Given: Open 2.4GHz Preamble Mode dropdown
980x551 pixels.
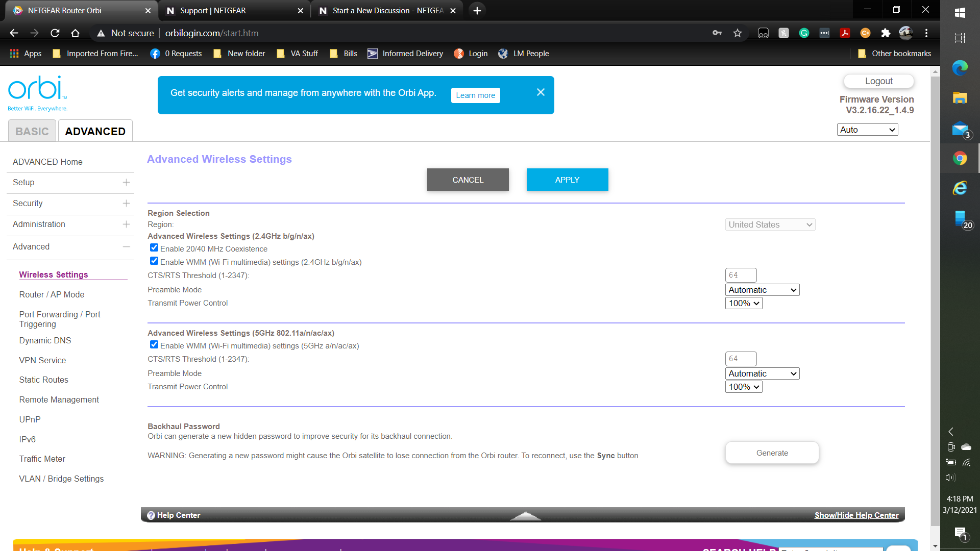Looking at the screenshot, I should [x=762, y=290].
